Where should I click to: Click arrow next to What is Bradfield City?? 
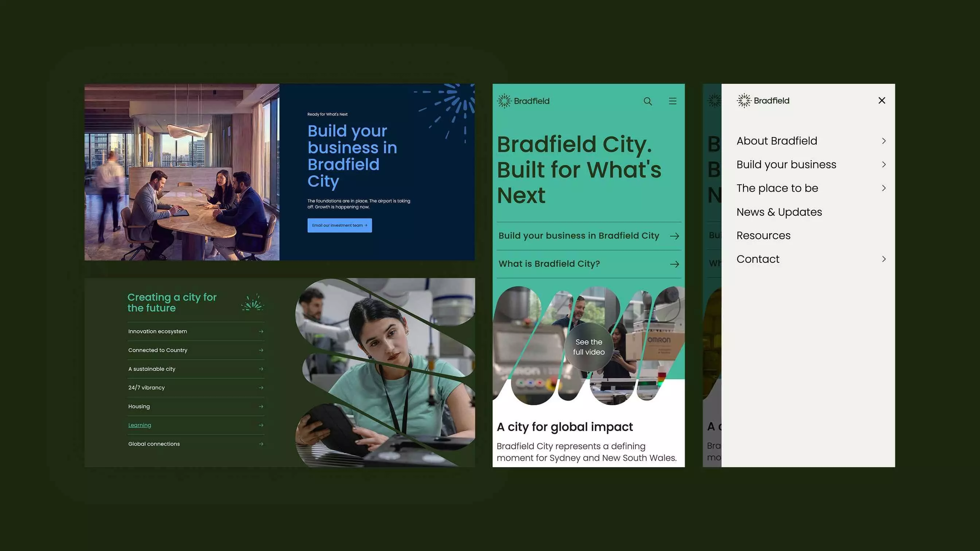coord(674,264)
